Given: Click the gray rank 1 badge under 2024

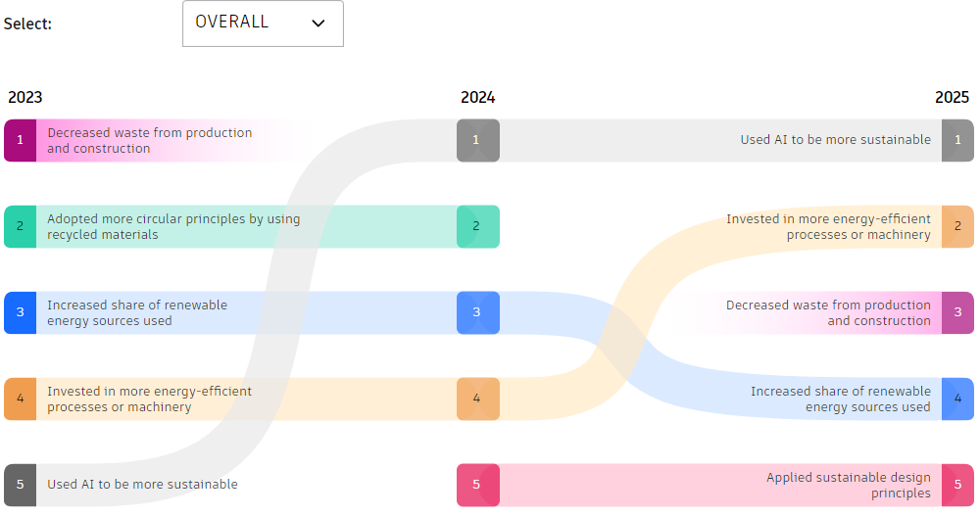Looking at the screenshot, I should 477,140.
